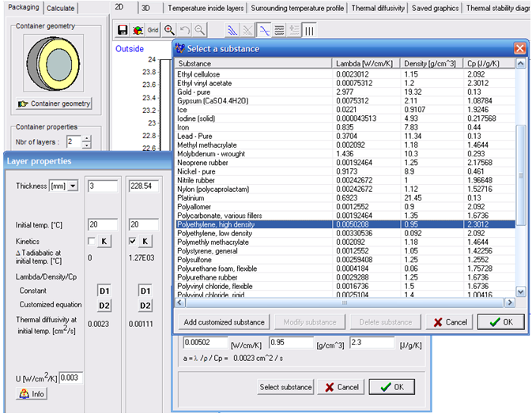Sort by Lambda [W/cm/K] column header
Viewport: 532px width, 417px height.
pyautogui.click(x=366, y=64)
